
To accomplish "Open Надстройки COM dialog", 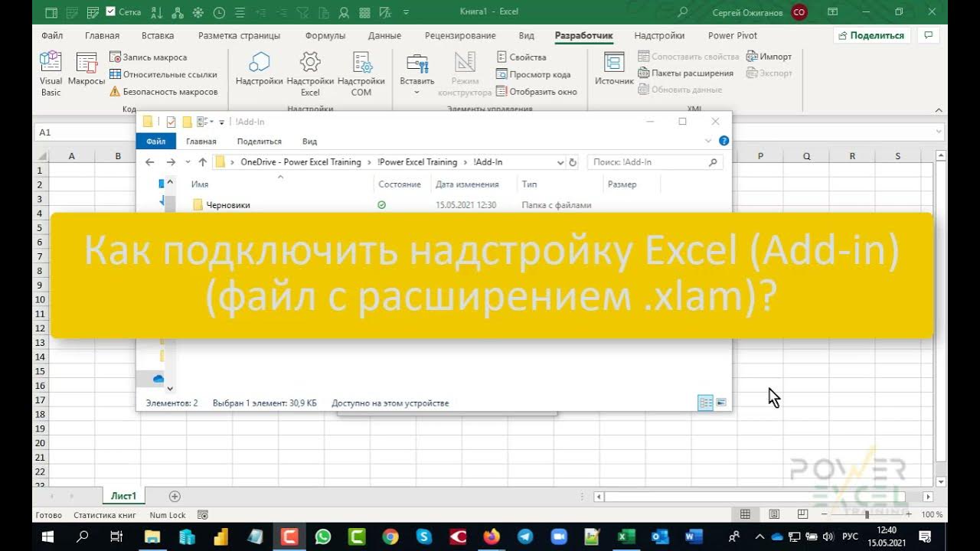I will tap(361, 74).
